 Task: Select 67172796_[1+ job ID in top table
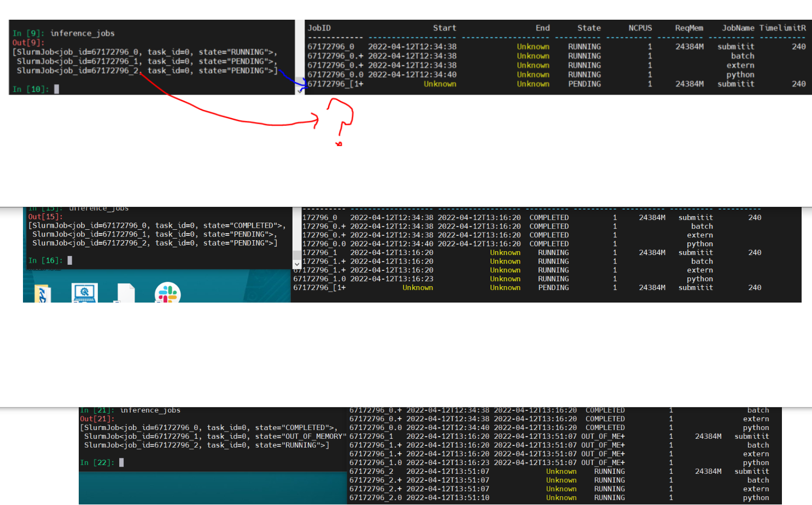tap(335, 84)
